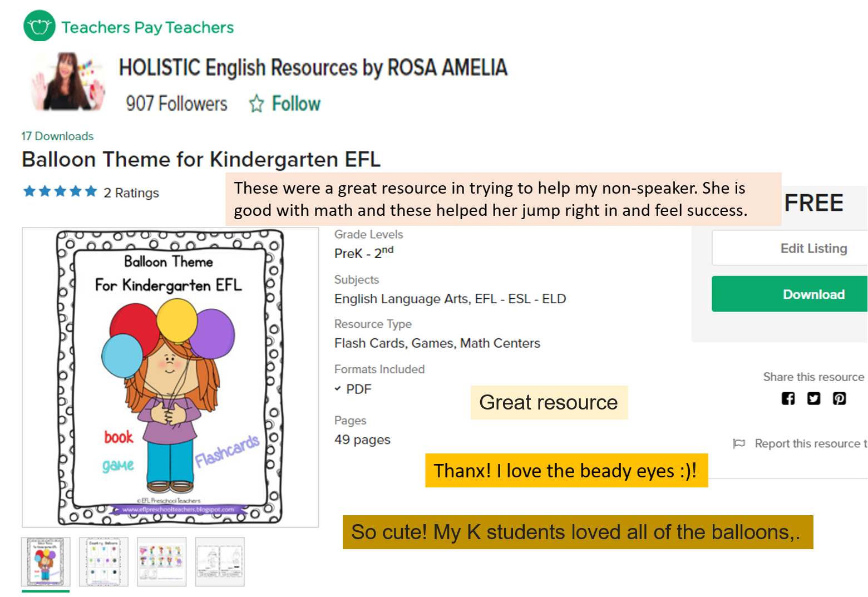Select the fourth black-and-white preview thumbnail
Image resolution: width=868 pixels, height=597 pixels.
coord(220,561)
